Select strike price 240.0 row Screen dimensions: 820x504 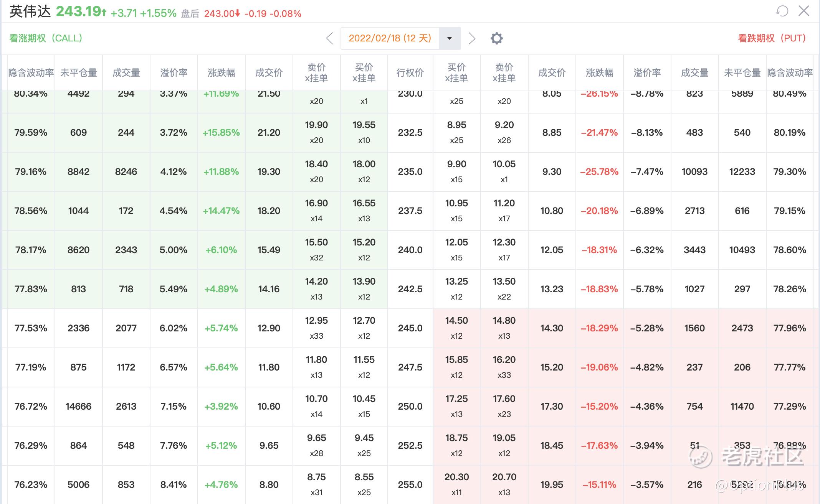[410, 250]
